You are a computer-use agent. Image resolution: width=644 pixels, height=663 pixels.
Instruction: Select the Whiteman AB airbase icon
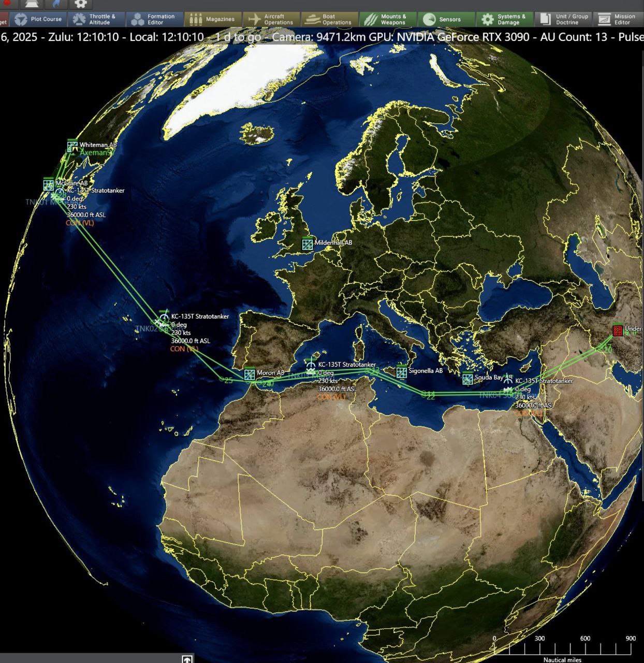click(72, 147)
